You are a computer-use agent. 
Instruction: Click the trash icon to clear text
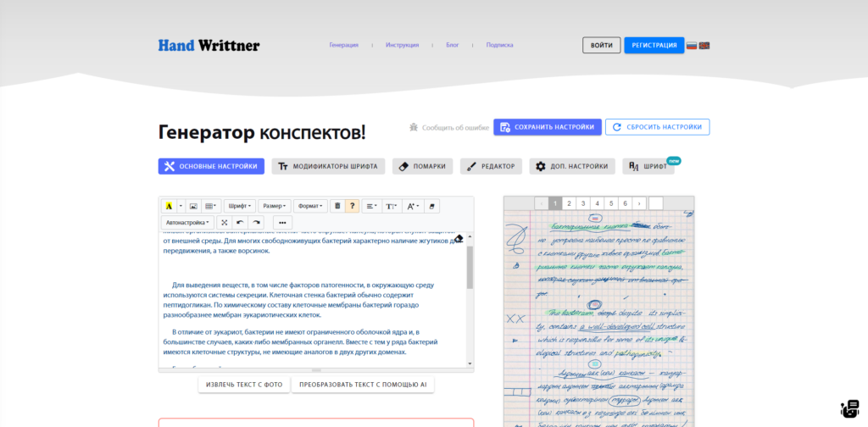[337, 206]
